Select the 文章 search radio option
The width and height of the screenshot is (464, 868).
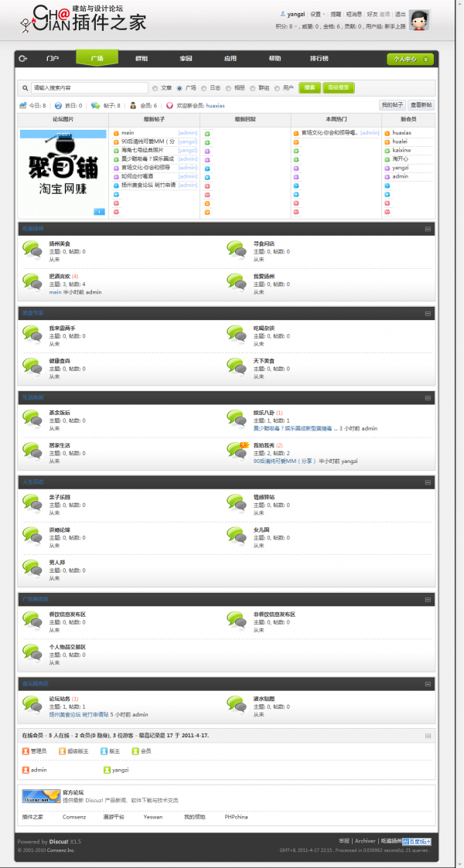pyautogui.click(x=155, y=88)
